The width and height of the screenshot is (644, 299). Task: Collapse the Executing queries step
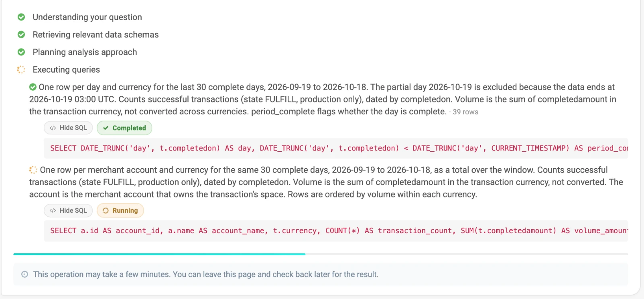click(66, 69)
